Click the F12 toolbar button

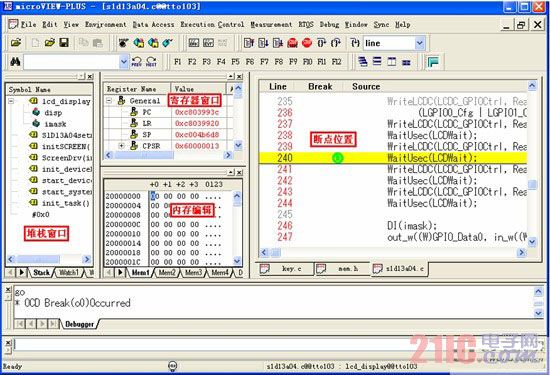(x=336, y=62)
